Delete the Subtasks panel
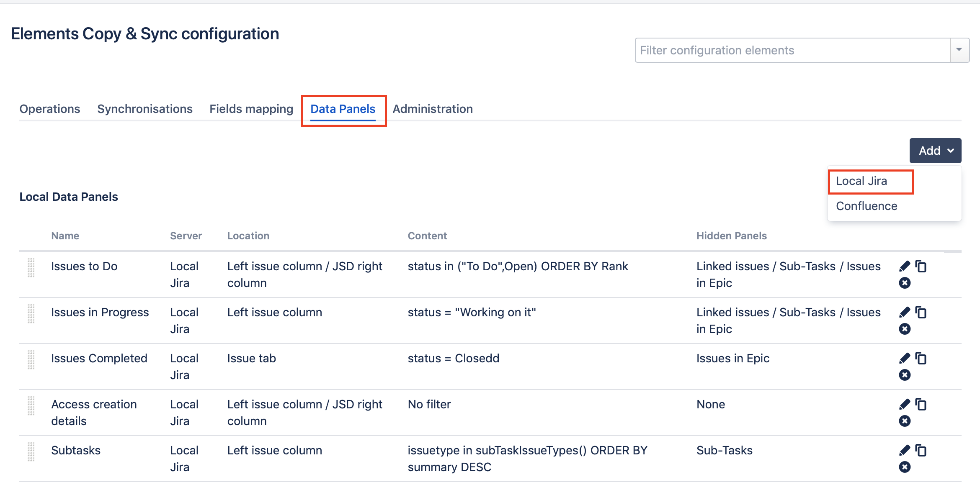The height and width of the screenshot is (482, 980). [x=905, y=467]
